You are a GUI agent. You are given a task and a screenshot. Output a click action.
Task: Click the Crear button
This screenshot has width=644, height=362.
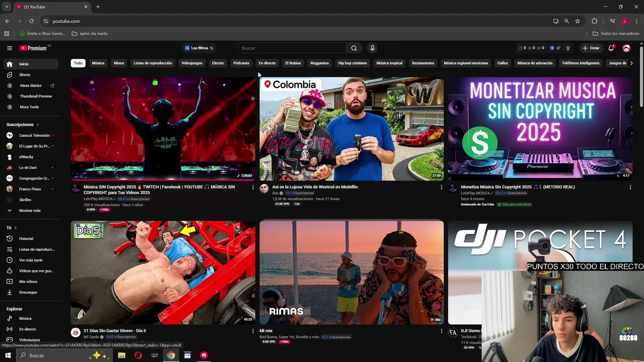[x=591, y=48]
